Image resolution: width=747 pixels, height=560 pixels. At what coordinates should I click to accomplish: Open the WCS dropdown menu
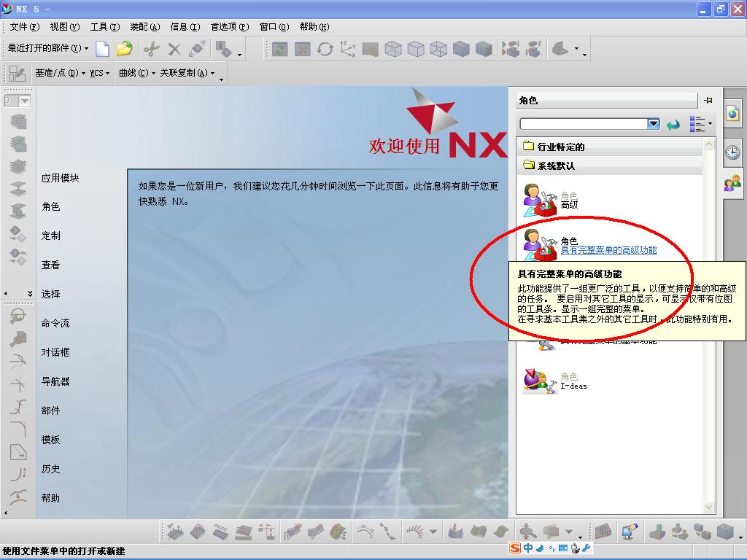pyautogui.click(x=99, y=73)
